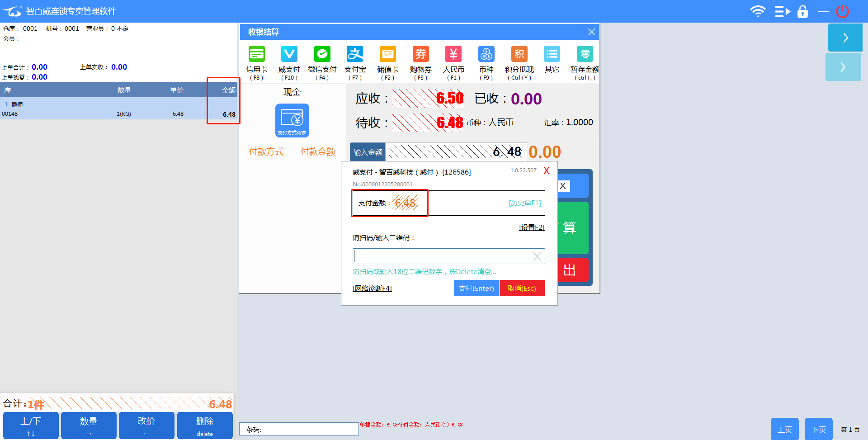Select the 储值卡 VIP stored-value card icon
The image size is (868, 440).
pyautogui.click(x=388, y=54)
